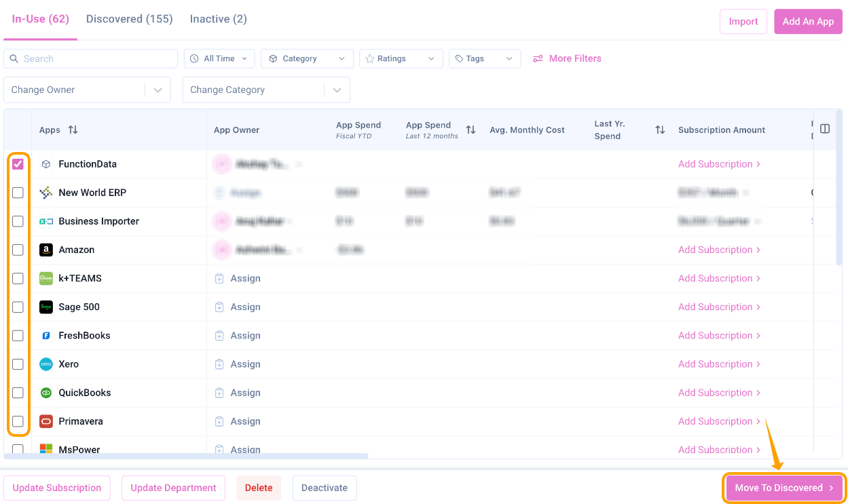Image resolution: width=848 pixels, height=504 pixels.
Task: Click the Xero logo icon
Action: point(46,364)
